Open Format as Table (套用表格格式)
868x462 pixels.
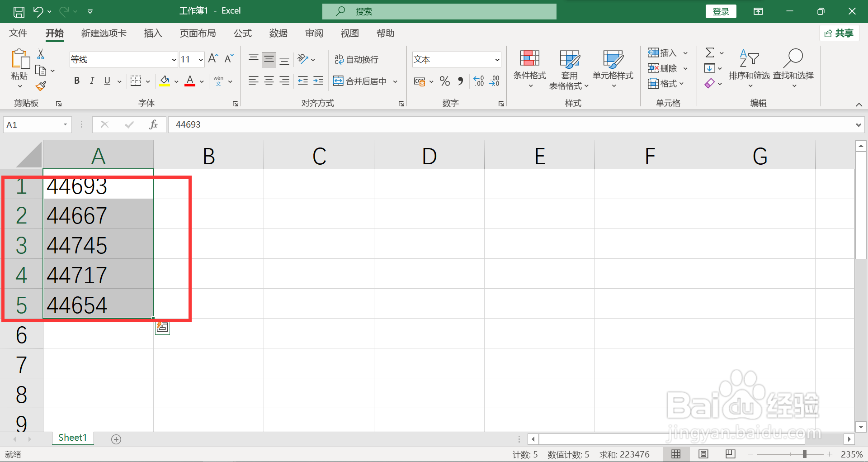(x=569, y=69)
